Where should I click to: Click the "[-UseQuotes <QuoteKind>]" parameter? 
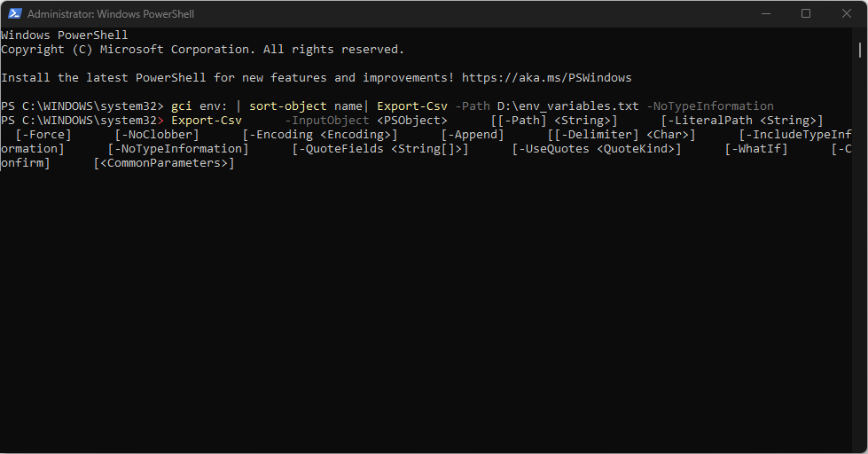(x=597, y=149)
